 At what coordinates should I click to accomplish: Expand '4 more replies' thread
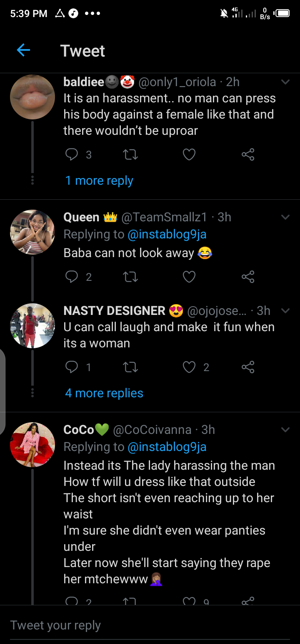(104, 393)
